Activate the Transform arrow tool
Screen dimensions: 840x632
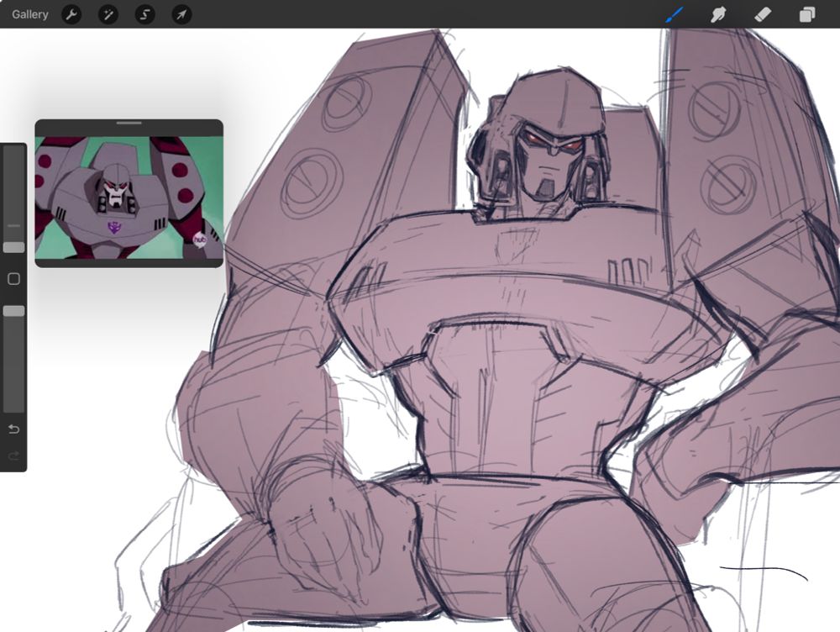click(x=181, y=14)
